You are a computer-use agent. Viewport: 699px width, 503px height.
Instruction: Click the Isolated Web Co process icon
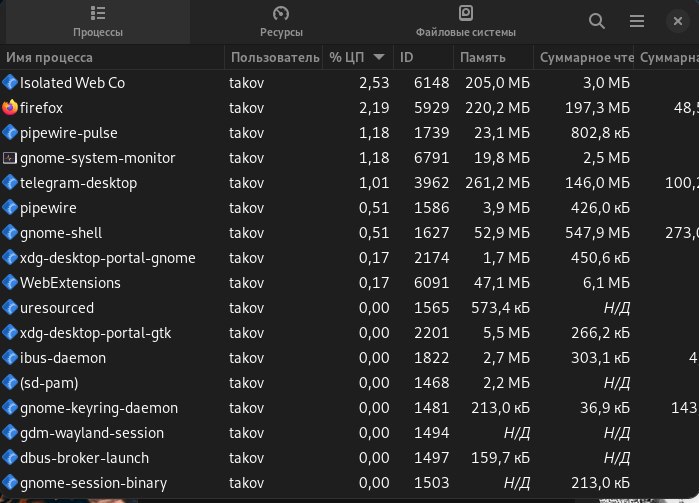(10, 82)
